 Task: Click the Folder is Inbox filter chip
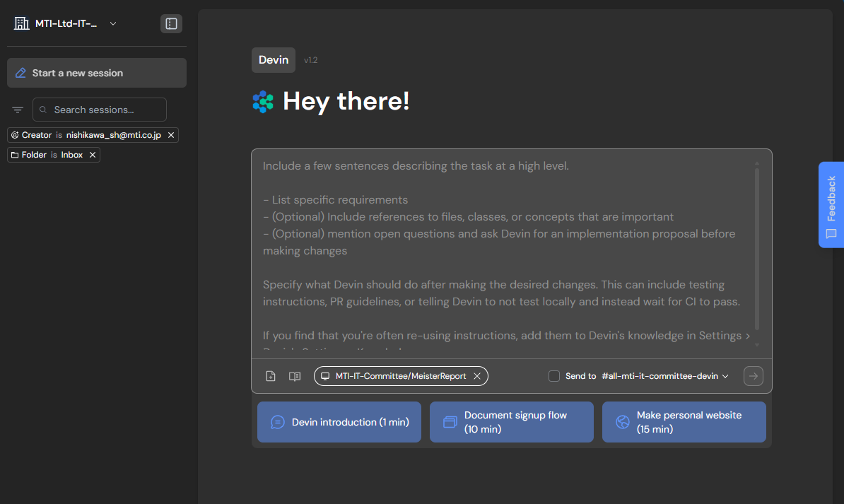point(54,155)
